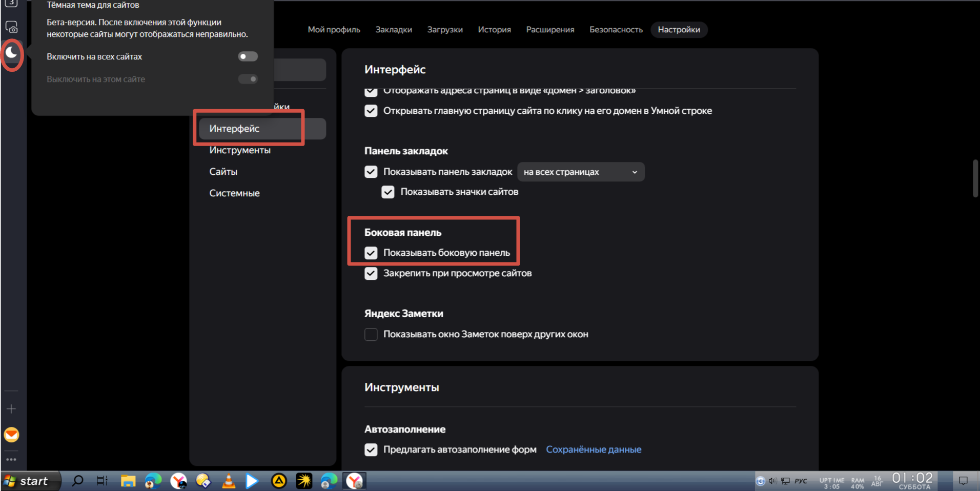This screenshot has height=491, width=980.
Task: Click the plus icon in the sidebar
Action: click(11, 409)
